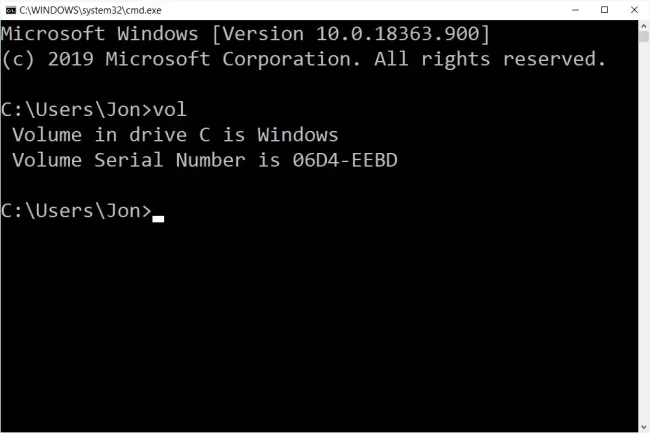The width and height of the screenshot is (650, 433).
Task: Maximize the Command Prompt window
Action: 604,9
